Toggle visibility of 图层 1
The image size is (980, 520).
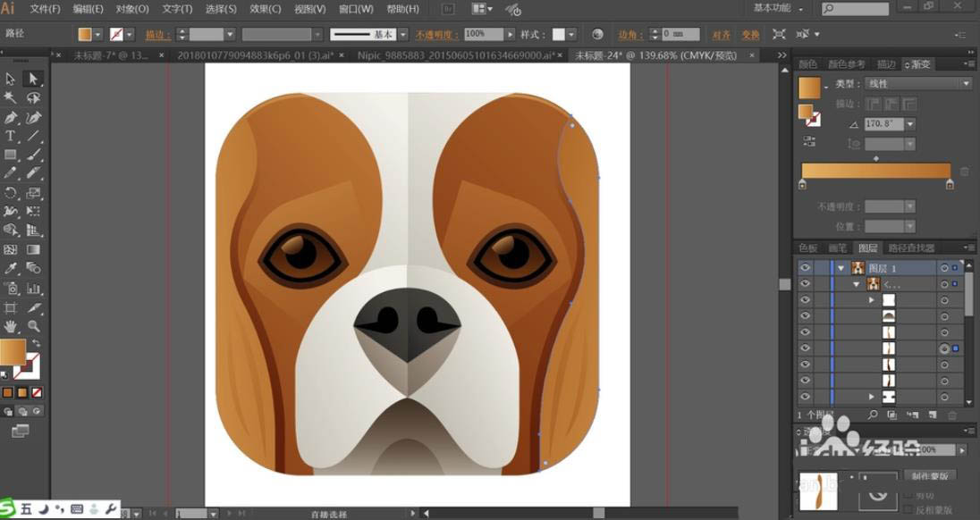coord(806,268)
